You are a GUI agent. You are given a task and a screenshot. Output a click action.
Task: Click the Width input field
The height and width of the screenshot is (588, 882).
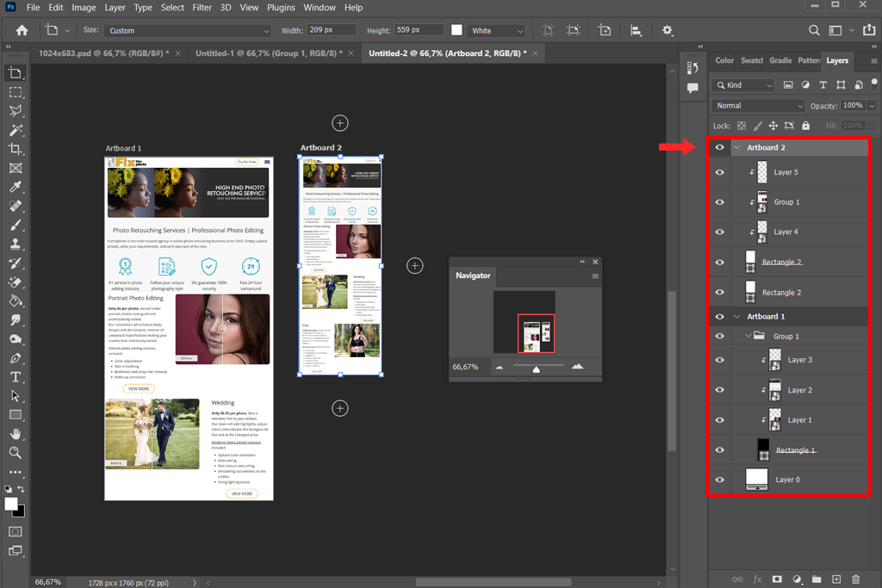click(332, 30)
